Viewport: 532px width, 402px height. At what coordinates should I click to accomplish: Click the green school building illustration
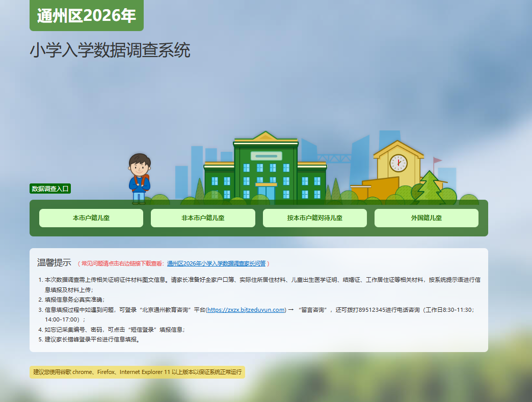(x=264, y=168)
